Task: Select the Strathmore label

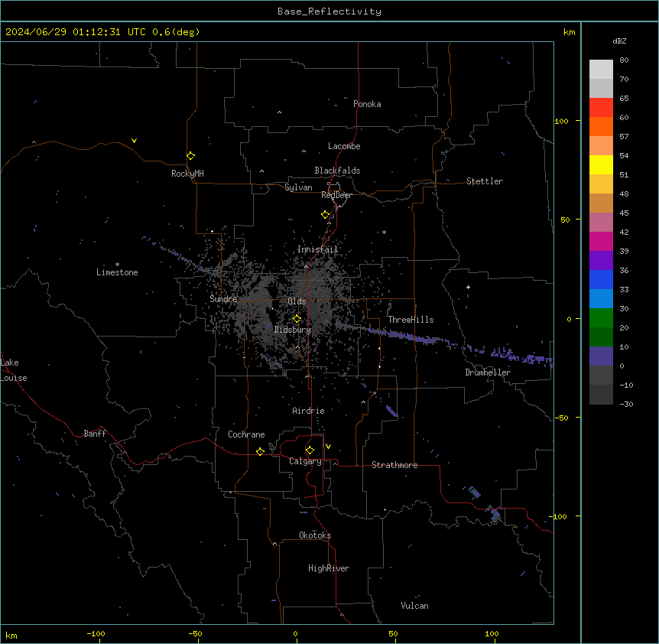Action: 394,465
